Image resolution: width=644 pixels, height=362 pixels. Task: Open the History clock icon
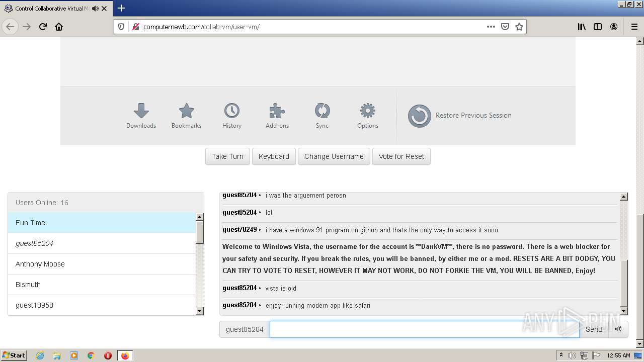tap(232, 116)
